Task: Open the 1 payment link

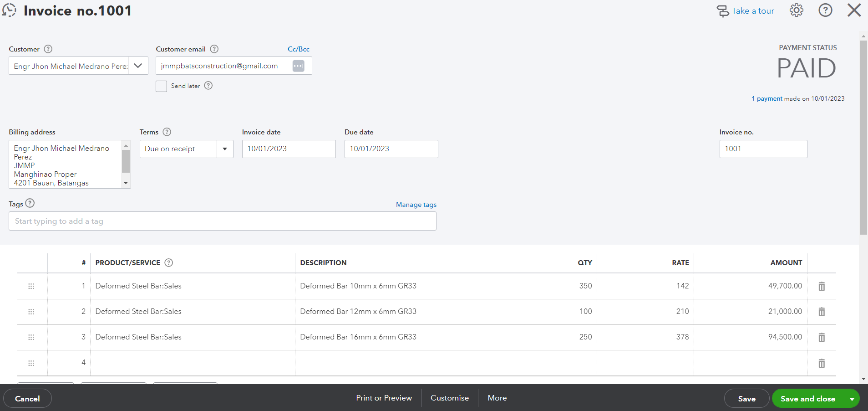Action: pos(766,98)
